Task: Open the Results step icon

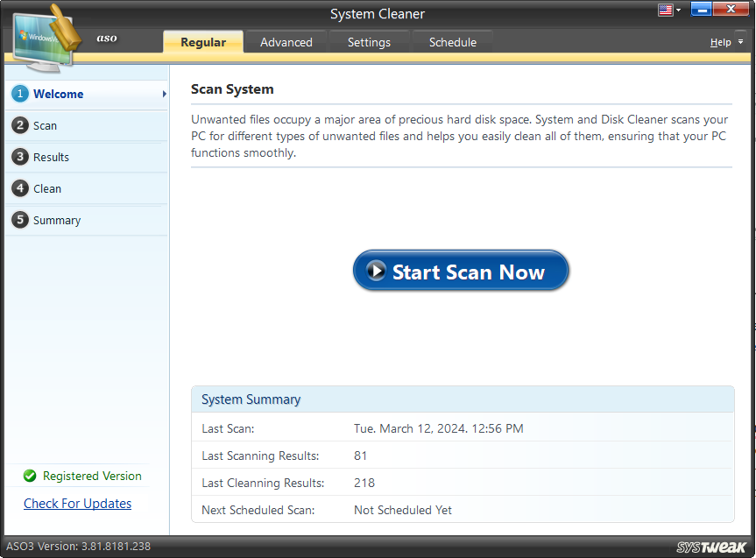Action: click(19, 157)
